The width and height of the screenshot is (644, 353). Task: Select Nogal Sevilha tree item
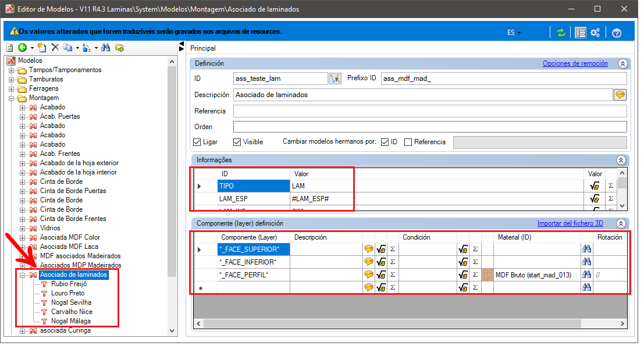[x=71, y=302]
